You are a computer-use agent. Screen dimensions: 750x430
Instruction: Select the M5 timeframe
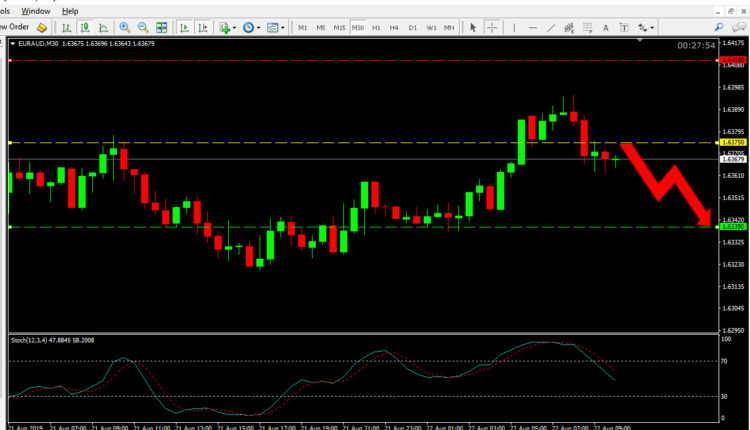[320, 28]
